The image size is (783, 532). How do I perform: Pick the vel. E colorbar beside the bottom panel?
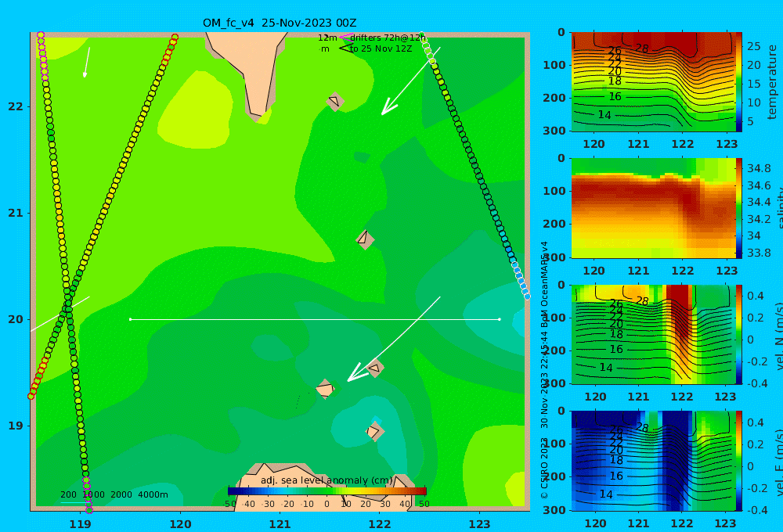pos(739,461)
